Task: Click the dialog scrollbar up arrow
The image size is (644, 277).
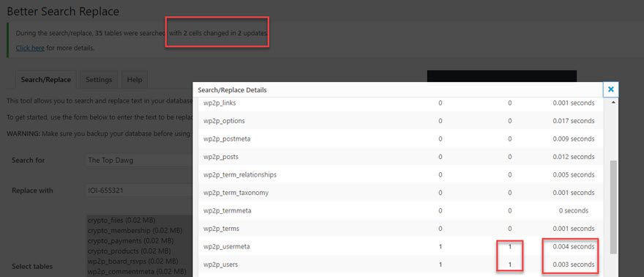Action: 613,102
